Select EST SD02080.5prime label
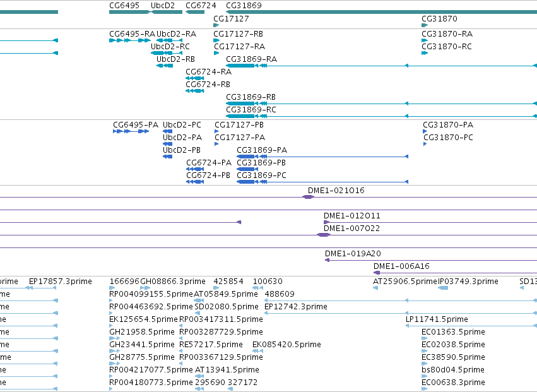The height and width of the screenshot is (392, 537). click(x=227, y=307)
